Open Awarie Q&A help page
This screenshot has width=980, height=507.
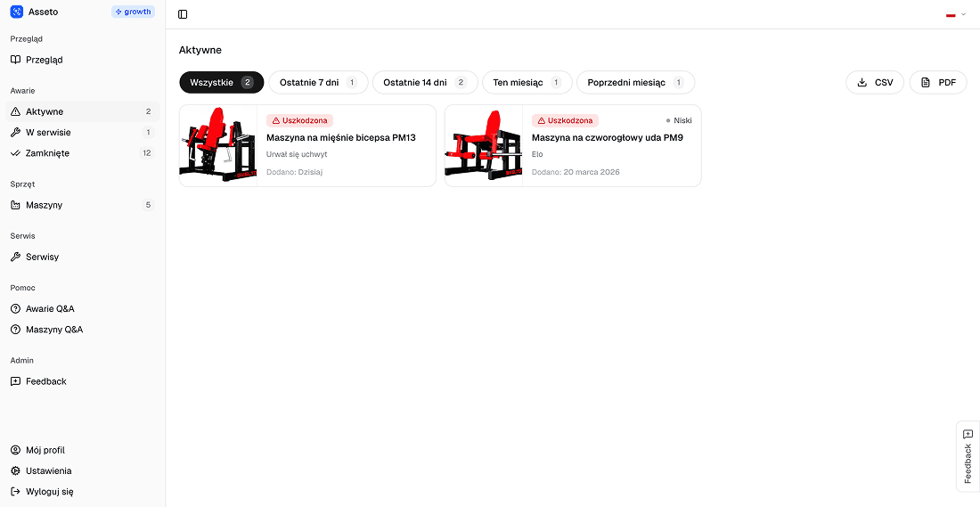click(x=50, y=308)
